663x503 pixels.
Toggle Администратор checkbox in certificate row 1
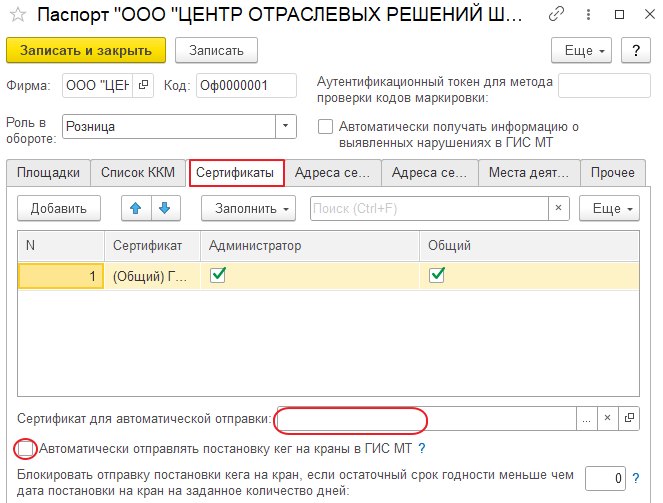[x=218, y=275]
